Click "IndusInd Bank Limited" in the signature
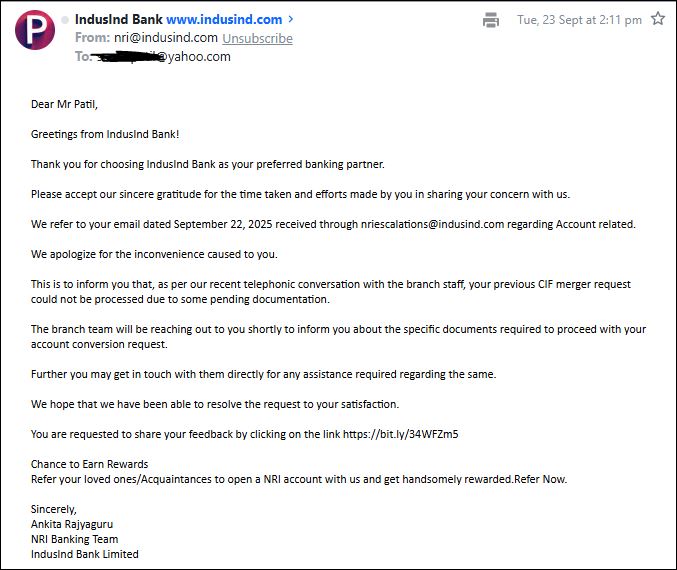 (x=85, y=554)
